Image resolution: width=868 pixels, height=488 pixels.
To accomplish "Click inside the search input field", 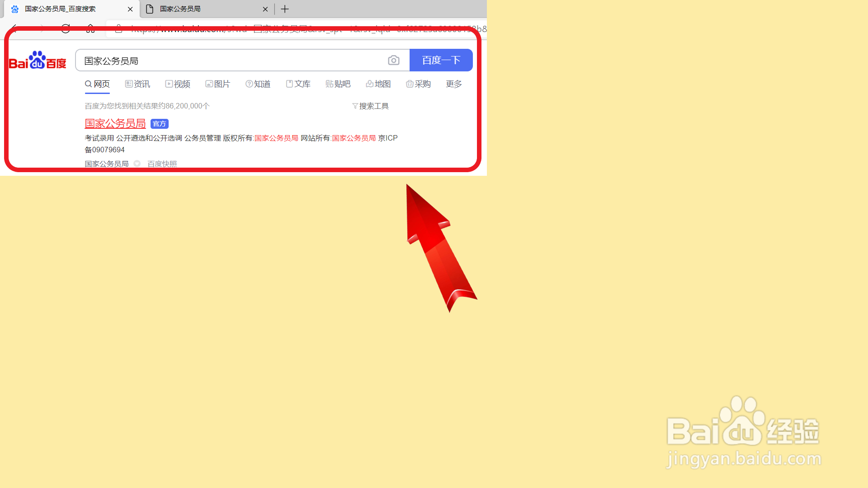I will coord(226,60).
